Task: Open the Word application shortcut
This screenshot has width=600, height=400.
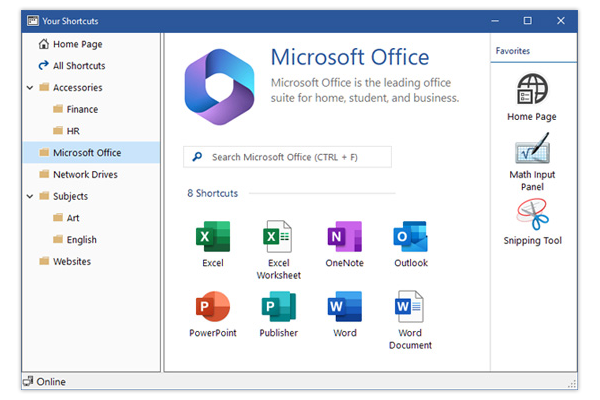Action: click(x=344, y=307)
